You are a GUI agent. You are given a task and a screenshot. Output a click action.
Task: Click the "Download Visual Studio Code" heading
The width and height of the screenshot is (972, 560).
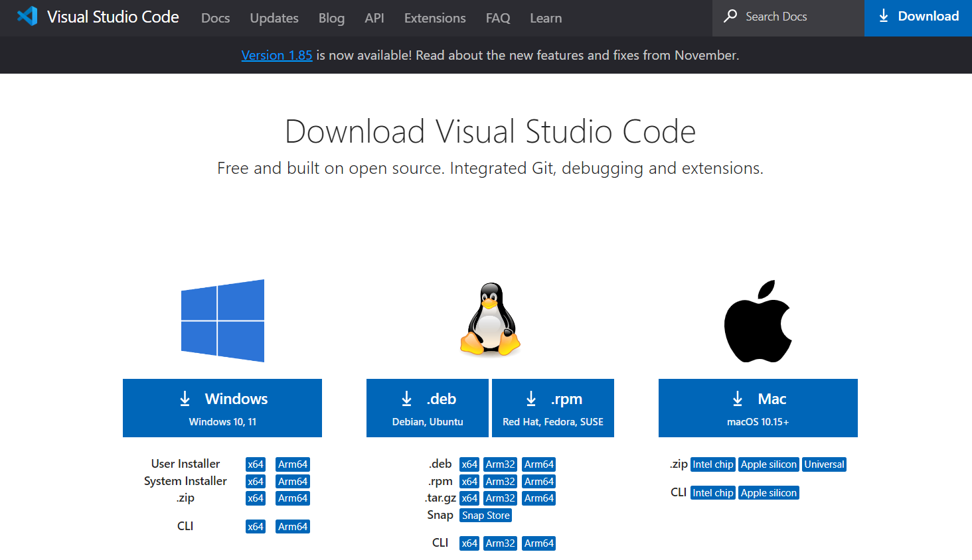[490, 131]
